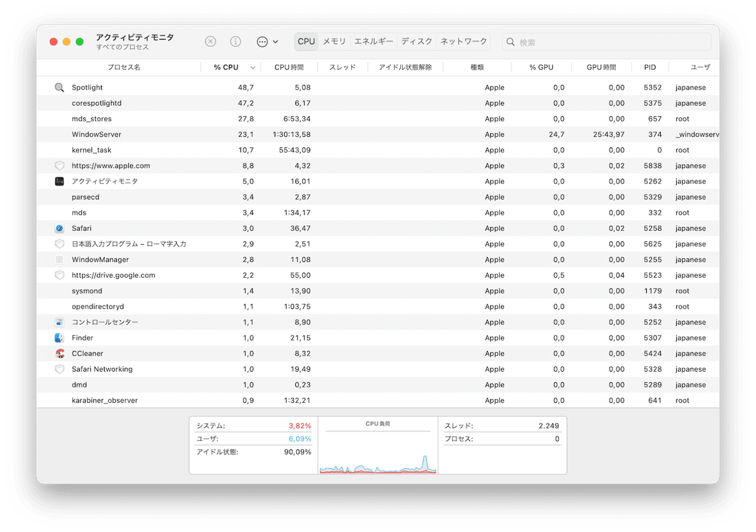Select the karabiner_observer process row
This screenshot has height=532, width=756.
pyautogui.click(x=378, y=400)
